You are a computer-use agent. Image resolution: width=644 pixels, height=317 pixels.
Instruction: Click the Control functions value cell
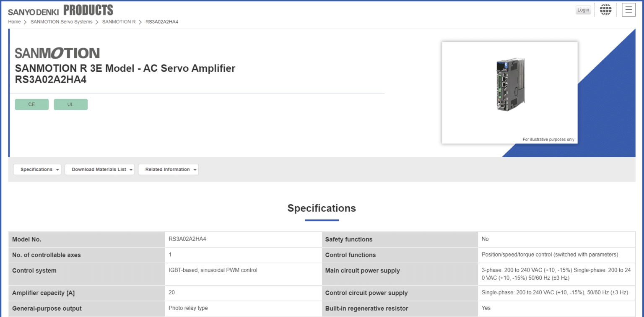[550, 255]
